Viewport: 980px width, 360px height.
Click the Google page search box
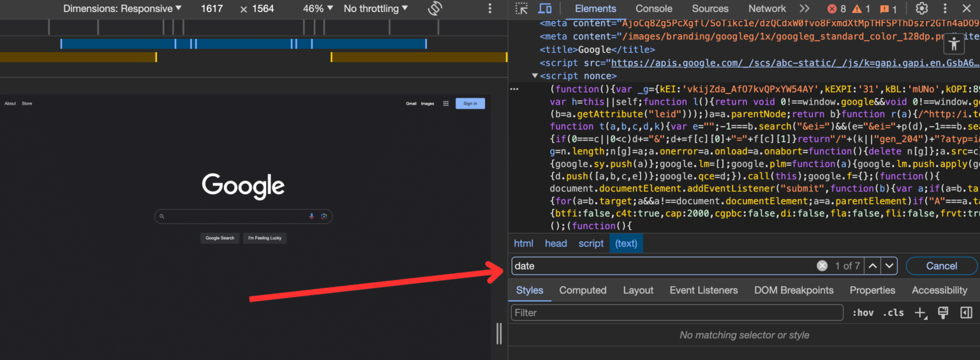point(243,216)
